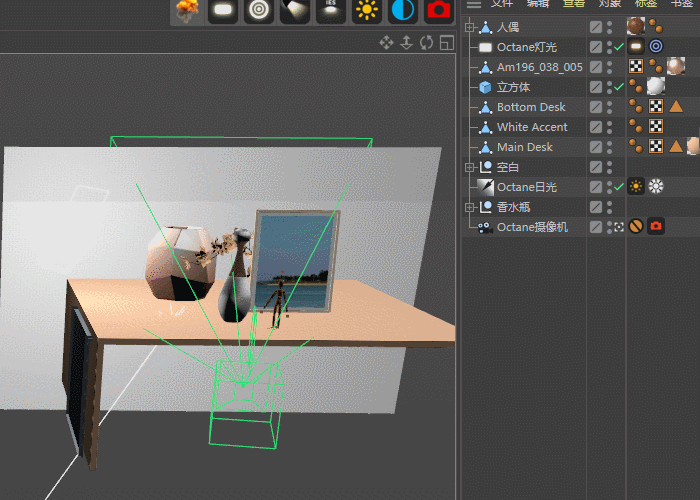This screenshot has width=700, height=500.
Task: Select the White Accent object name
Action: 532,127
